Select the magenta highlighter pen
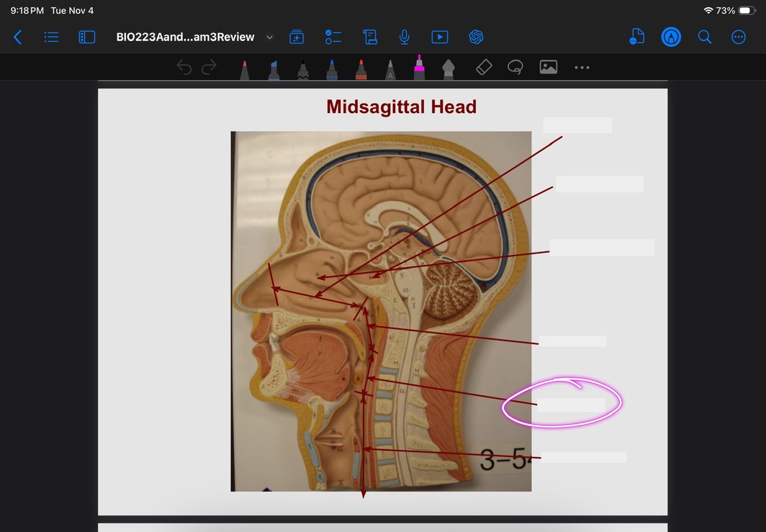Image resolution: width=766 pixels, height=532 pixels. [x=418, y=67]
